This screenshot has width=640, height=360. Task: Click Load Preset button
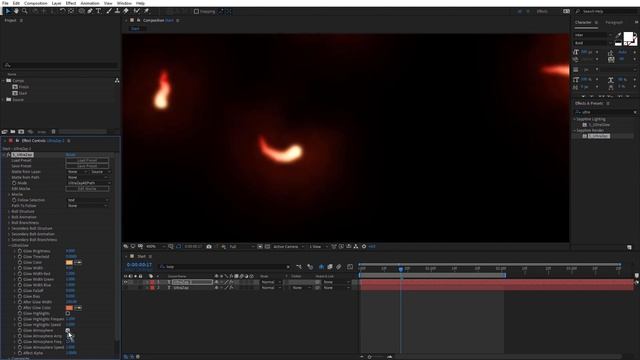tap(87, 160)
